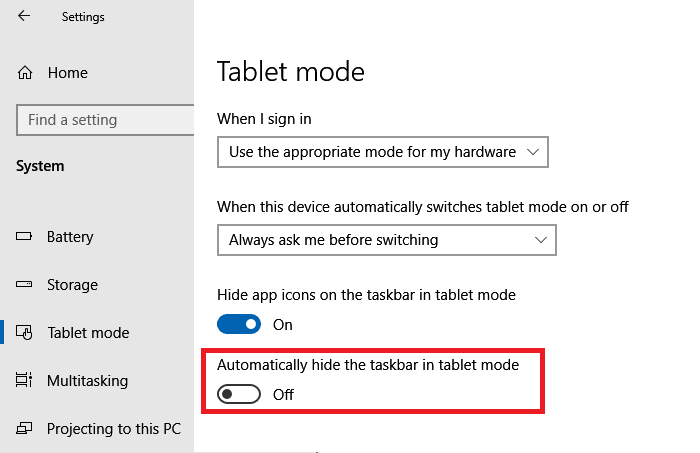Click the Storage drive icon

[24, 284]
